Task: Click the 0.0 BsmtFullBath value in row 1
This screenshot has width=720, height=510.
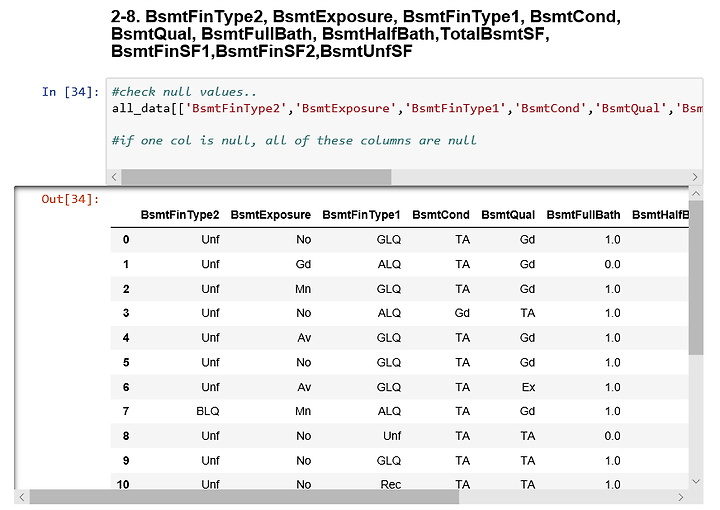Action: (613, 264)
